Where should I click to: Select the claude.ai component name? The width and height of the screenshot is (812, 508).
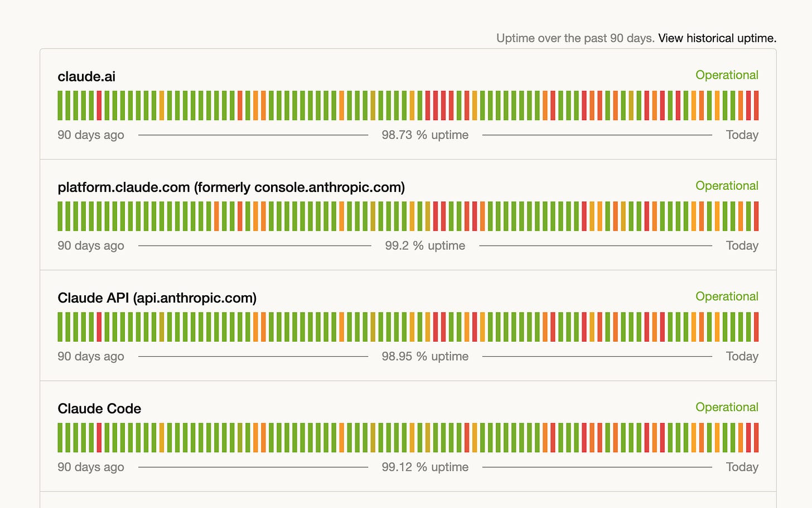point(86,76)
